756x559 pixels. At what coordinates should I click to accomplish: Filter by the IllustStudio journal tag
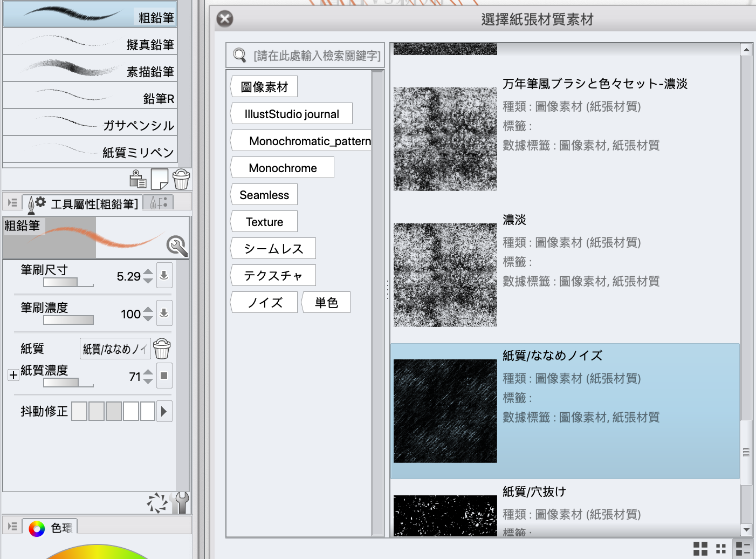pos(292,114)
